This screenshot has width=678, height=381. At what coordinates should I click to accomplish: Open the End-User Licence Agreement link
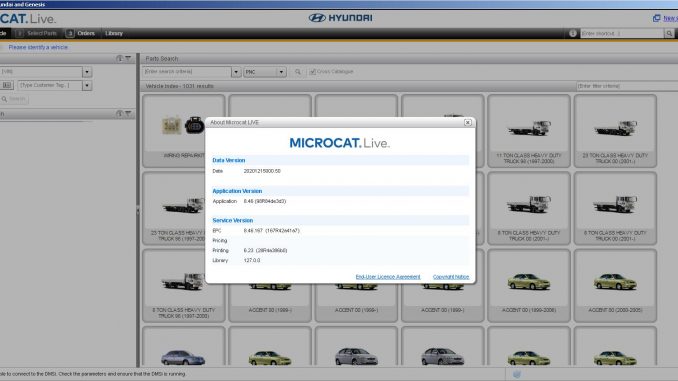tap(388, 277)
